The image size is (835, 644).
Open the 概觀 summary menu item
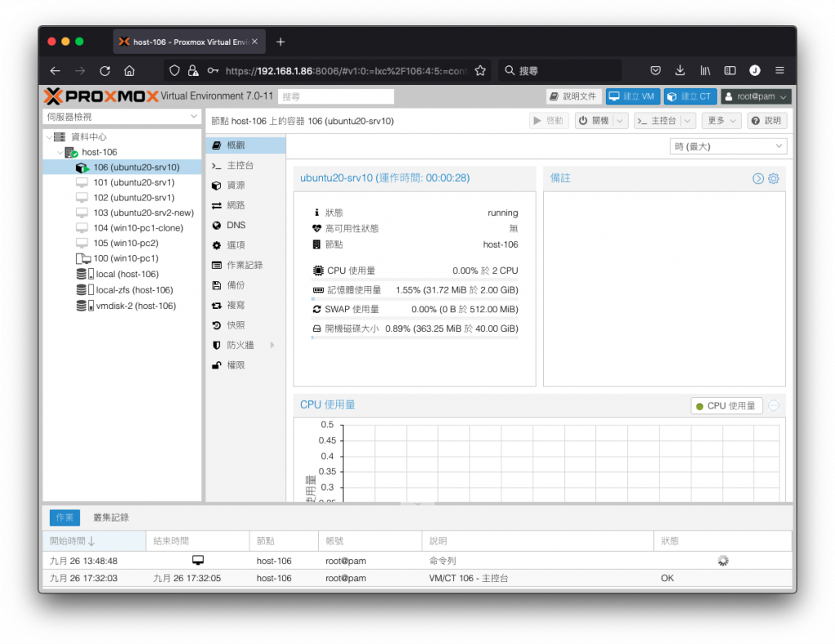pyautogui.click(x=245, y=145)
